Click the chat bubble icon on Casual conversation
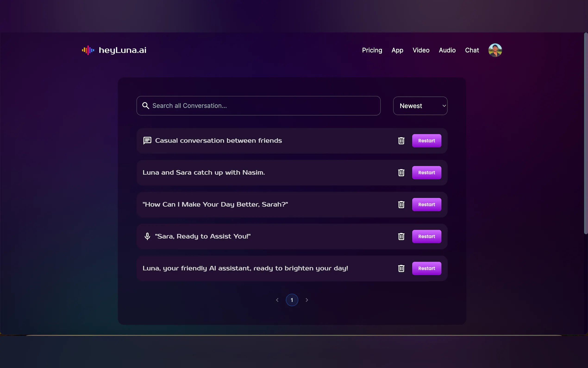This screenshot has width=588, height=368. (x=147, y=141)
